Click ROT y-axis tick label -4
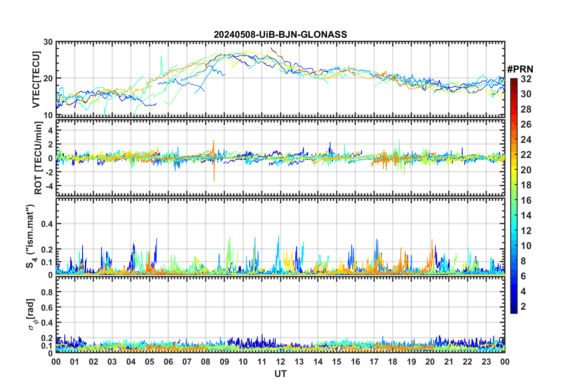The image size is (561, 392). pos(49,186)
